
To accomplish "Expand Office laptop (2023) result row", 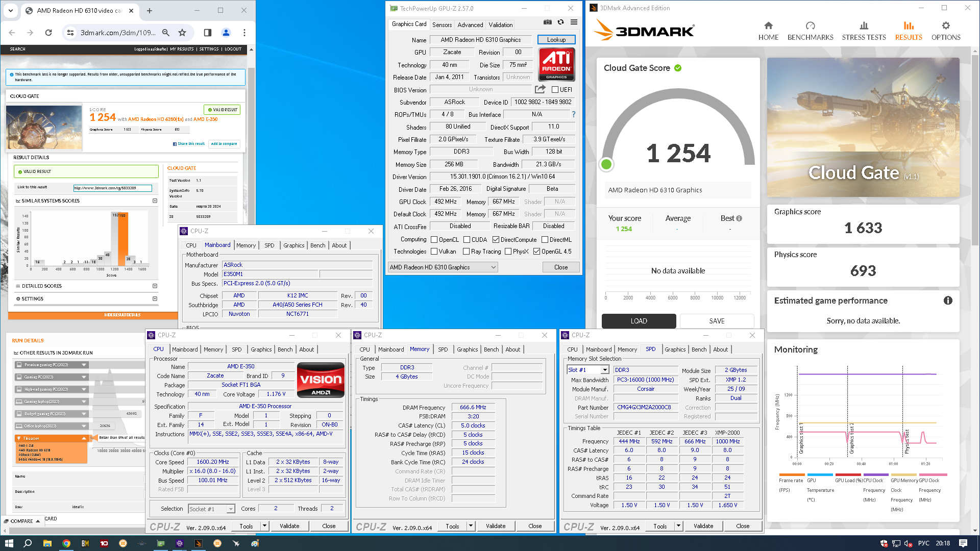I will pos(51,426).
